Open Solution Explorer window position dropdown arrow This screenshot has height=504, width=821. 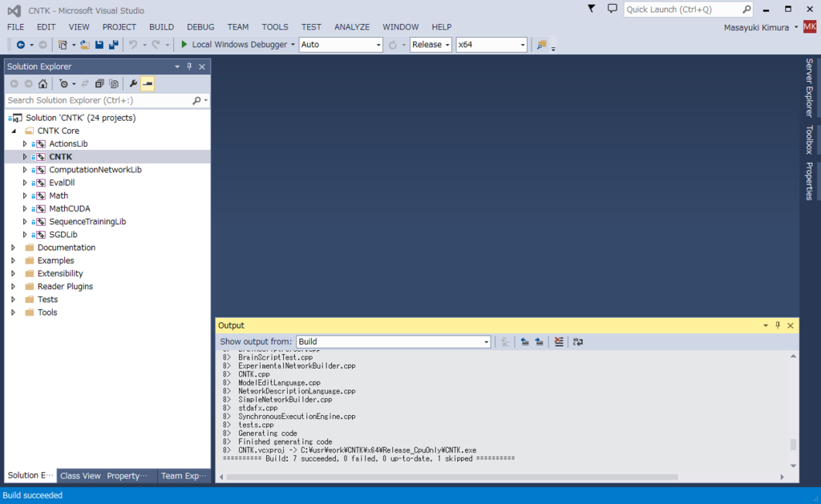tap(177, 67)
